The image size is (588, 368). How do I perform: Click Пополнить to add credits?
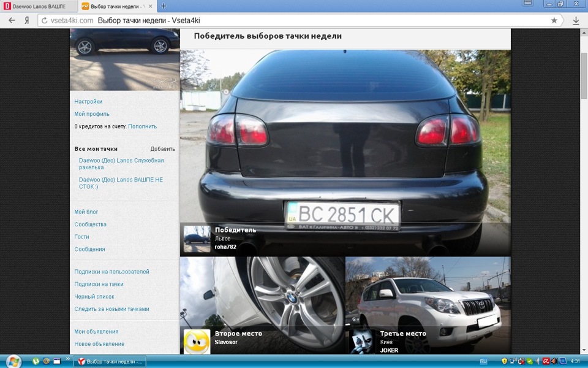tap(143, 126)
